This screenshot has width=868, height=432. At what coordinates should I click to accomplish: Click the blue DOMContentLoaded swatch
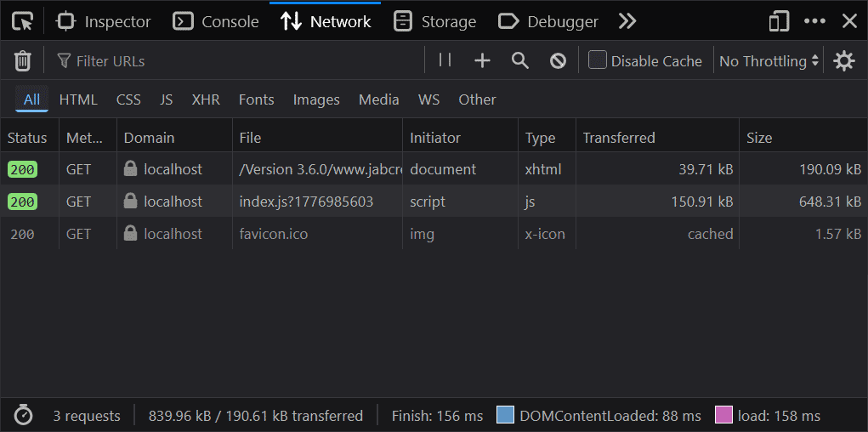click(505, 415)
